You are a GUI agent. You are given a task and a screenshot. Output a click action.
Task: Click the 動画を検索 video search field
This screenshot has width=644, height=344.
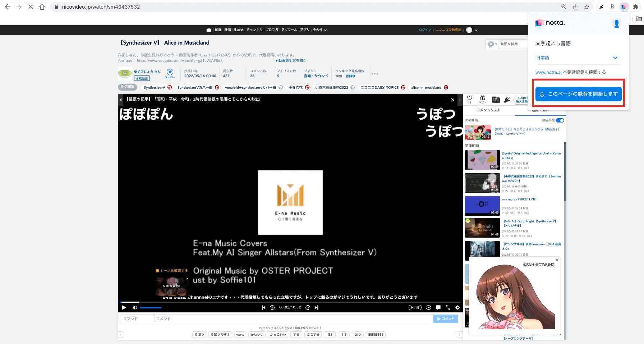[513, 44]
